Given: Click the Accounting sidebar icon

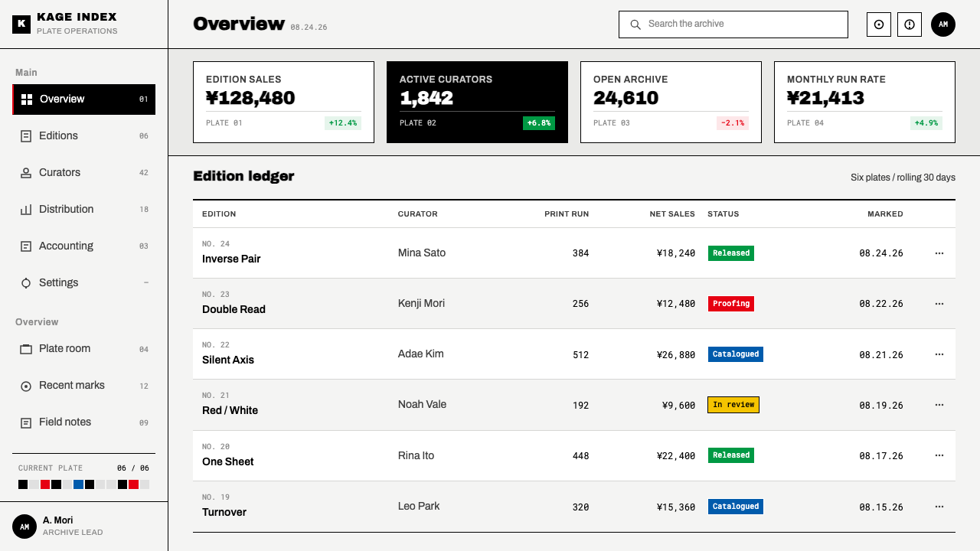Looking at the screenshot, I should (x=26, y=246).
